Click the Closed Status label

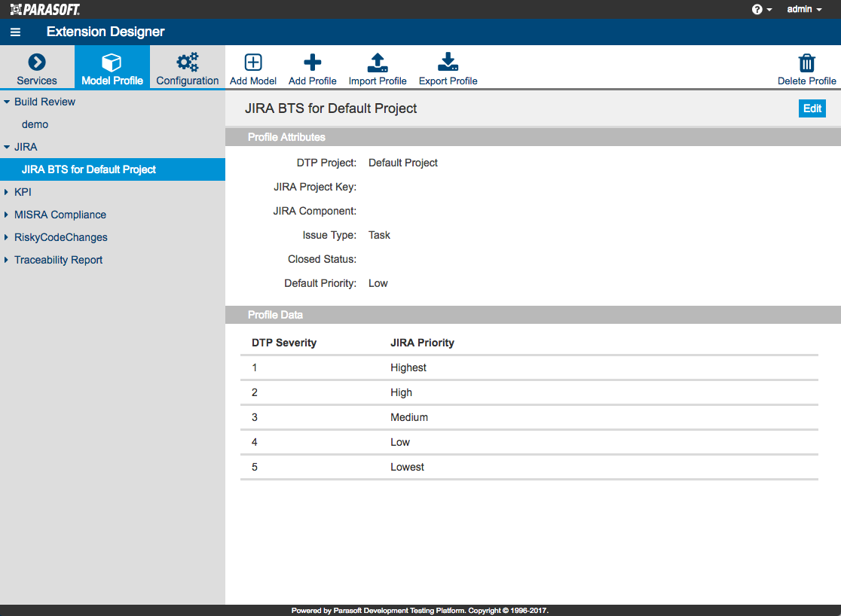(x=322, y=260)
